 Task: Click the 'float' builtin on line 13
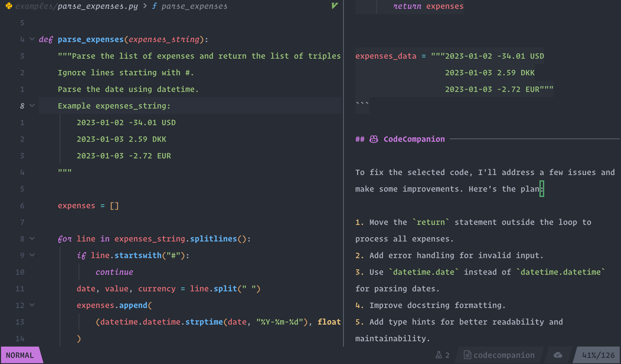329,322
